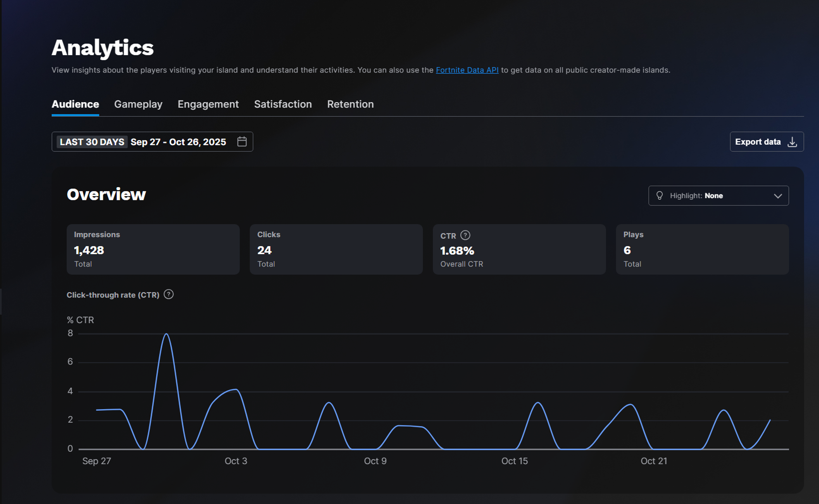Viewport: 819px width, 504px height.
Task: Click the Oct 21 axis label
Action: pos(654,461)
